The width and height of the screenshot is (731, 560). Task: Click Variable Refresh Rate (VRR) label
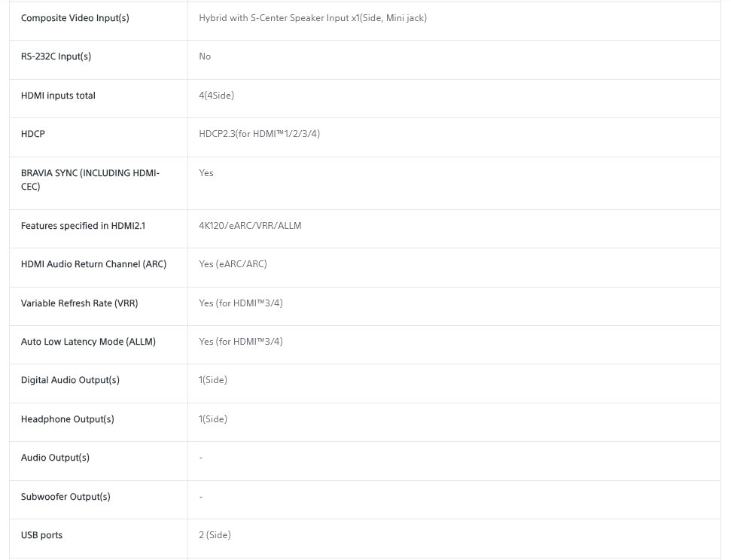point(80,303)
